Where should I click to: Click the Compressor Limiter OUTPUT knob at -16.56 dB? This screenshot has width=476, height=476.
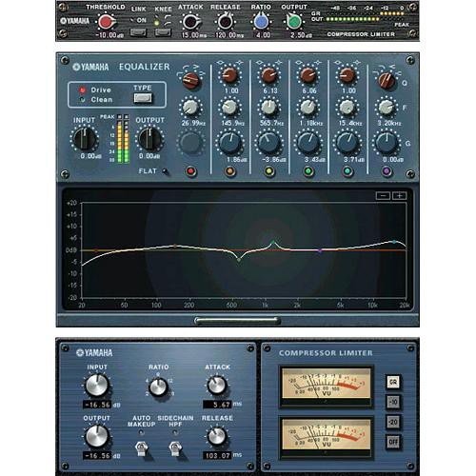[97, 436]
